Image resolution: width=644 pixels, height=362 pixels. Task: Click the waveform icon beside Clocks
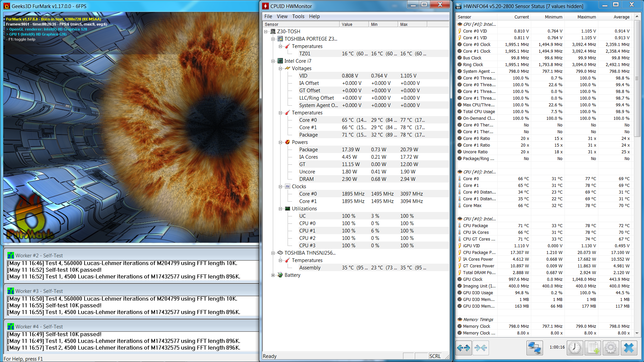pyautogui.click(x=288, y=187)
